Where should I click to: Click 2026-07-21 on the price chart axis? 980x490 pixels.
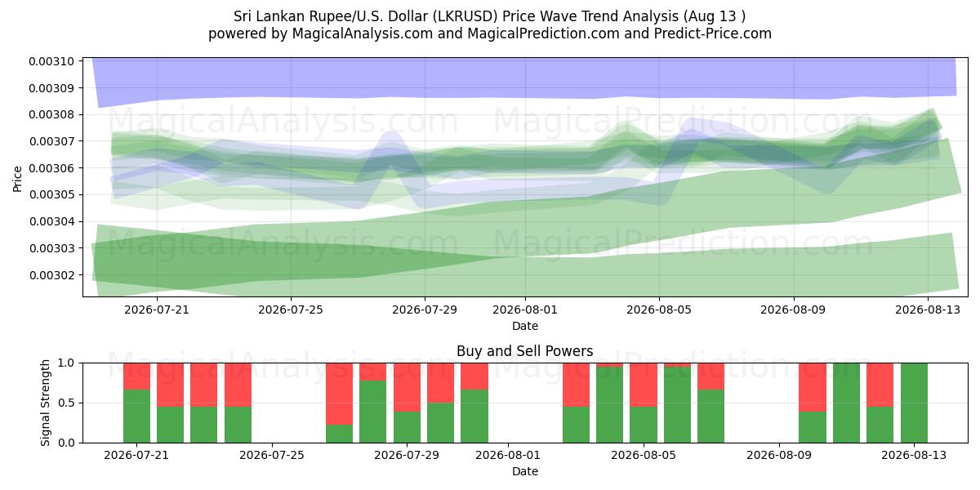(157, 310)
